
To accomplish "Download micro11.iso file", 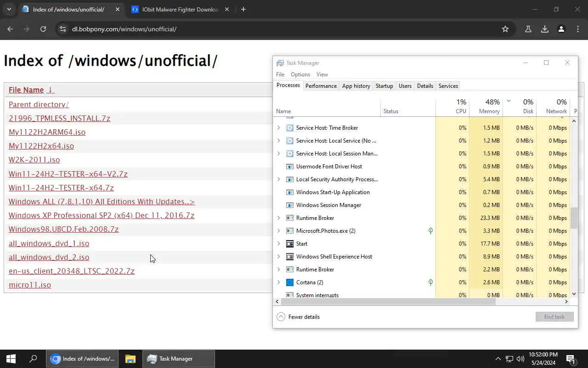I will point(30,285).
